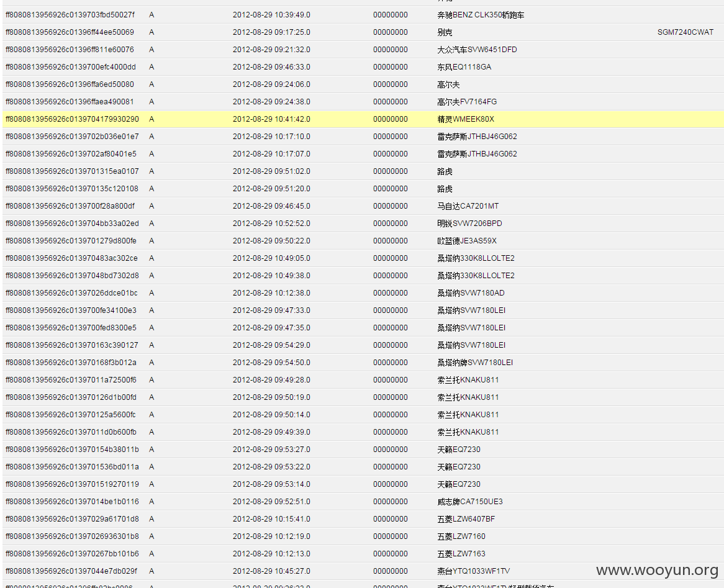This screenshot has height=588, width=724.
Task: Click the 东风EQ1118GA entry
Action: pos(464,67)
